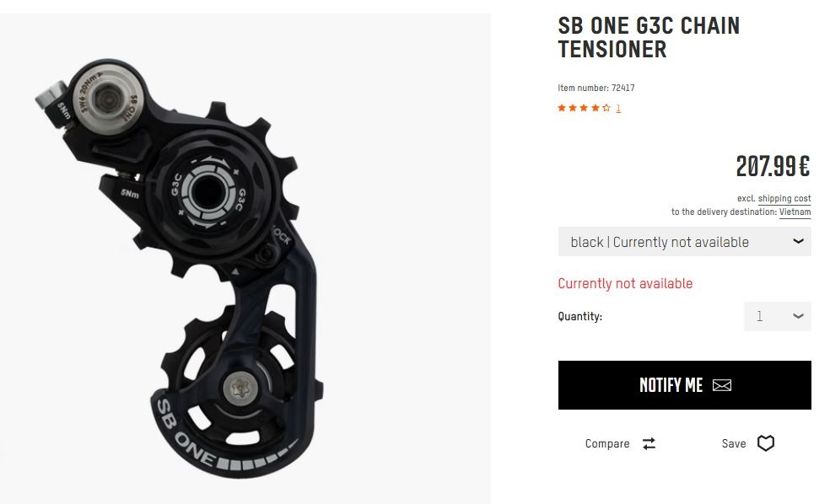This screenshot has height=504, width=830.
Task: Click the Save heart icon
Action: 765,443
